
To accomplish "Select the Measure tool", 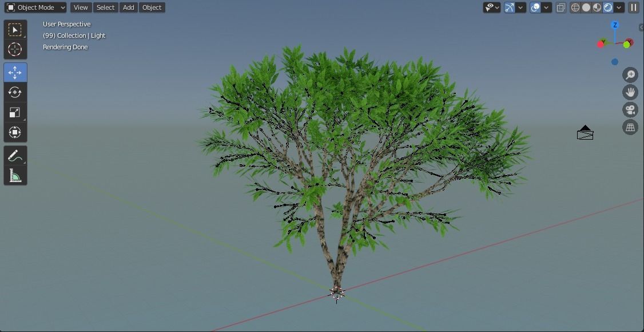I will pos(15,175).
